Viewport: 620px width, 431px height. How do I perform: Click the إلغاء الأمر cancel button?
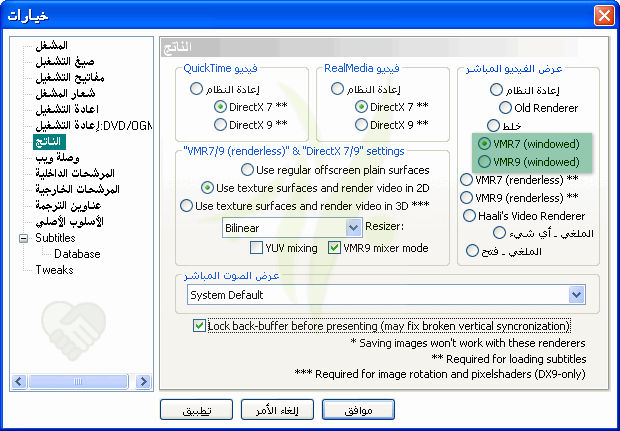pos(277,410)
